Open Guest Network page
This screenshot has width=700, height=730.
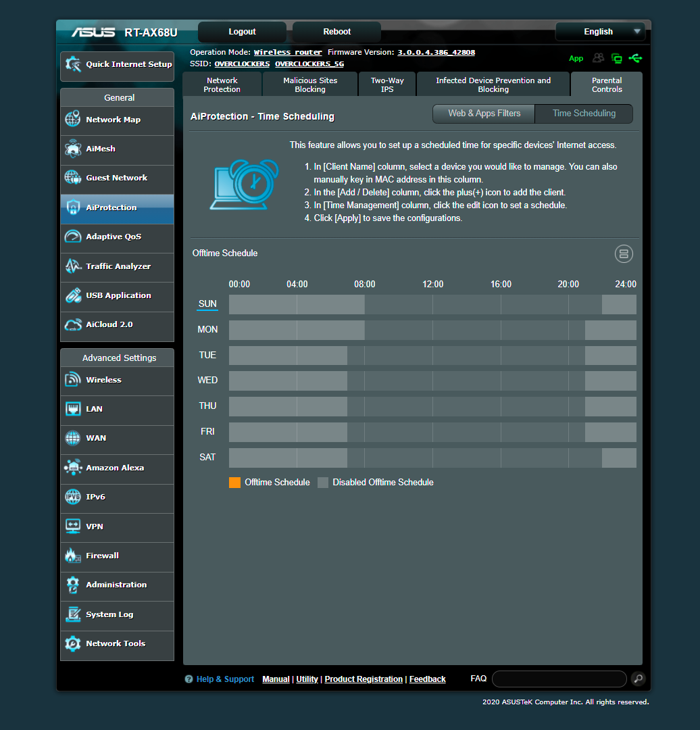coord(117,178)
